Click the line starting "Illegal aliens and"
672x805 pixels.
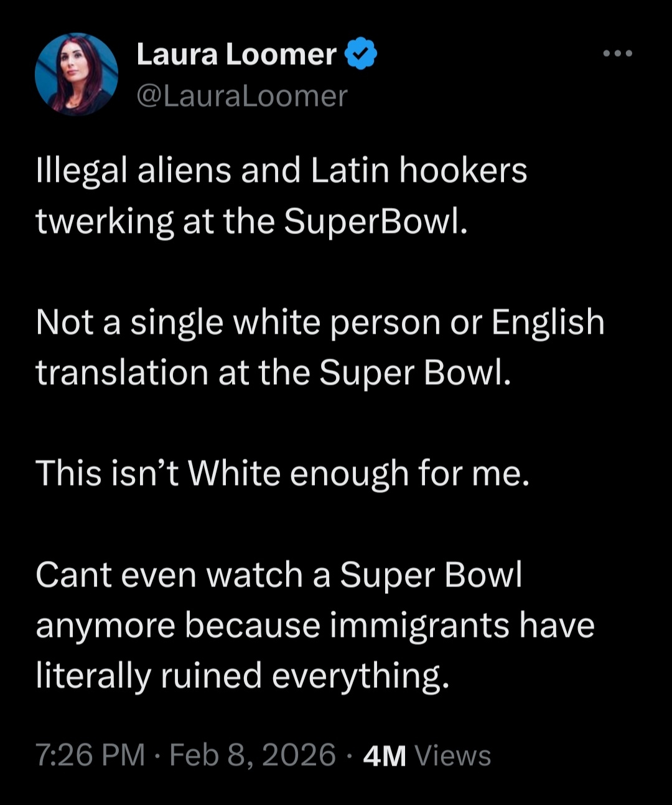click(281, 171)
